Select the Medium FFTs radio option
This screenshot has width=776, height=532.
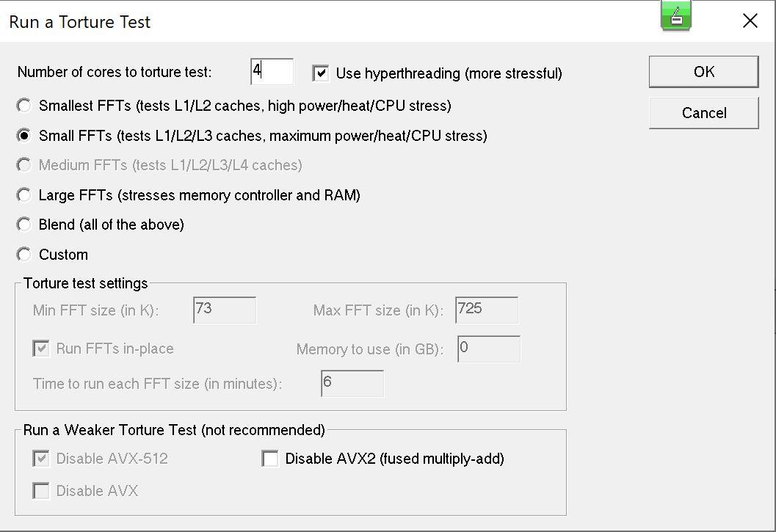pyautogui.click(x=25, y=165)
